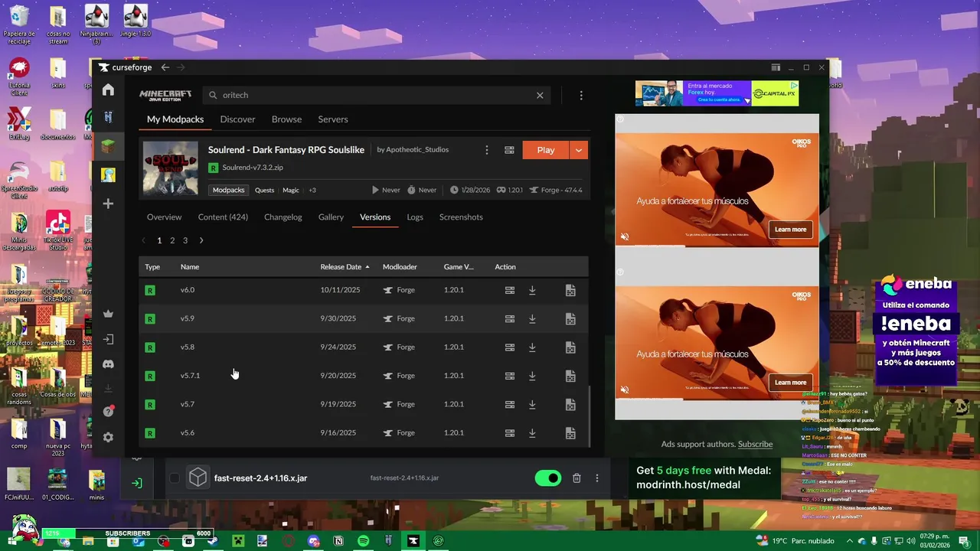Open the Changelog tab
The height and width of the screenshot is (551, 980).
(x=283, y=217)
